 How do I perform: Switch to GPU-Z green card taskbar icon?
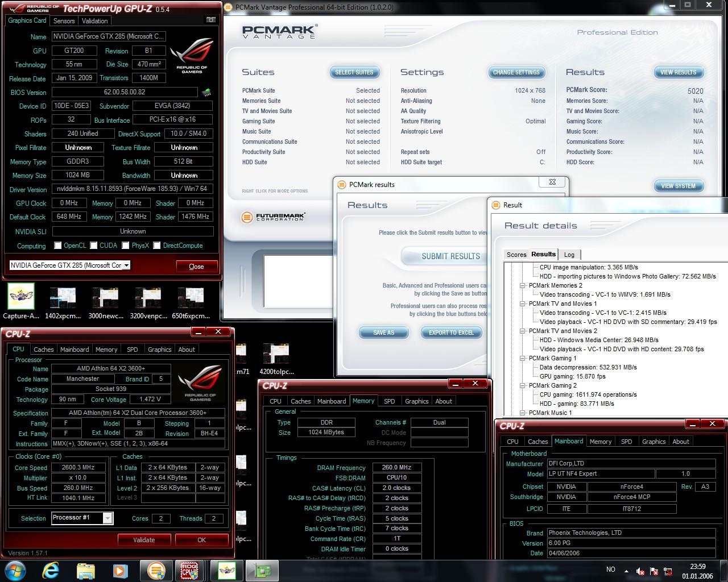coord(263,570)
